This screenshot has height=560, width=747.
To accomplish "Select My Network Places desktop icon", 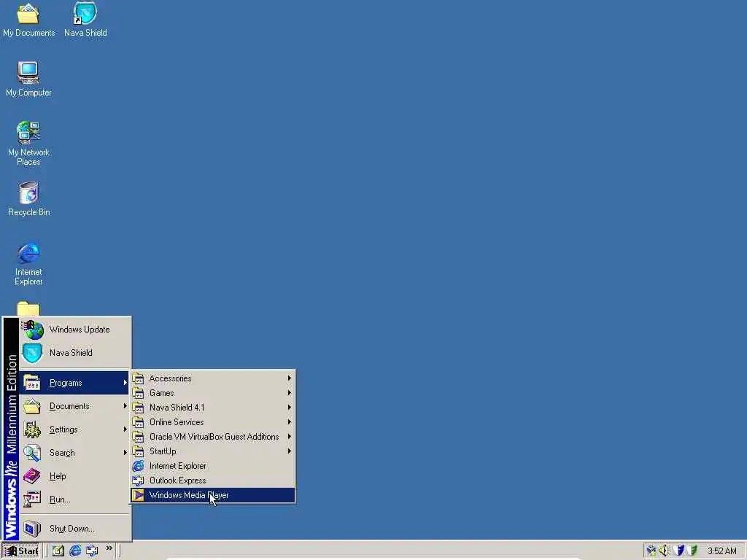I will 28,144.
